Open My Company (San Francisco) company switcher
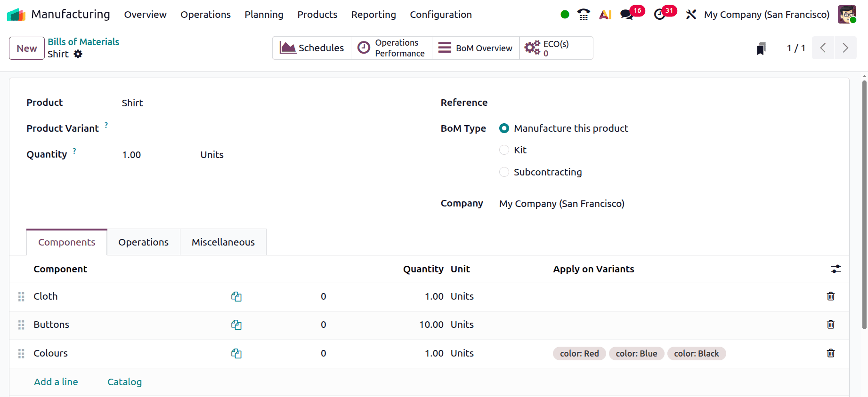 coord(767,15)
